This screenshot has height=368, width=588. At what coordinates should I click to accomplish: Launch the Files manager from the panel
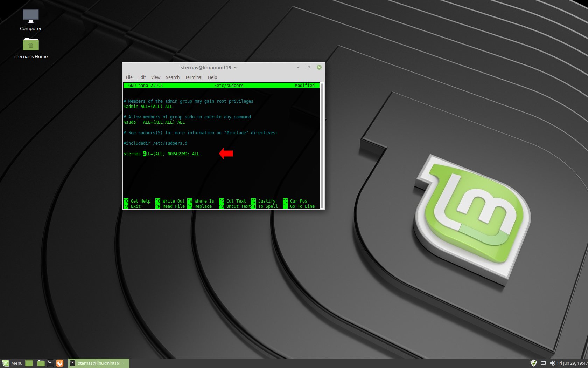[x=41, y=363]
